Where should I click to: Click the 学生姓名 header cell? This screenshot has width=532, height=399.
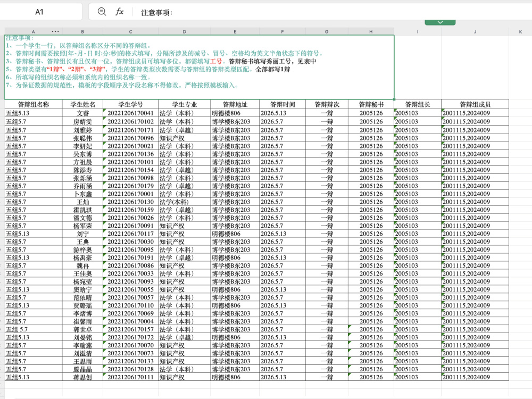pyautogui.click(x=83, y=104)
